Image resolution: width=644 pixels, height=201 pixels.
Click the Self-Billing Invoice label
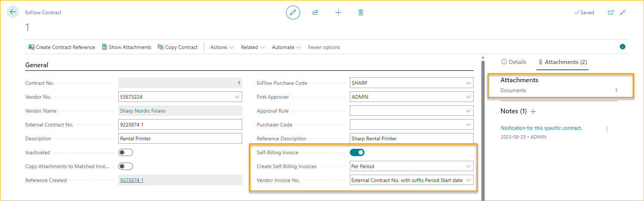(278, 152)
